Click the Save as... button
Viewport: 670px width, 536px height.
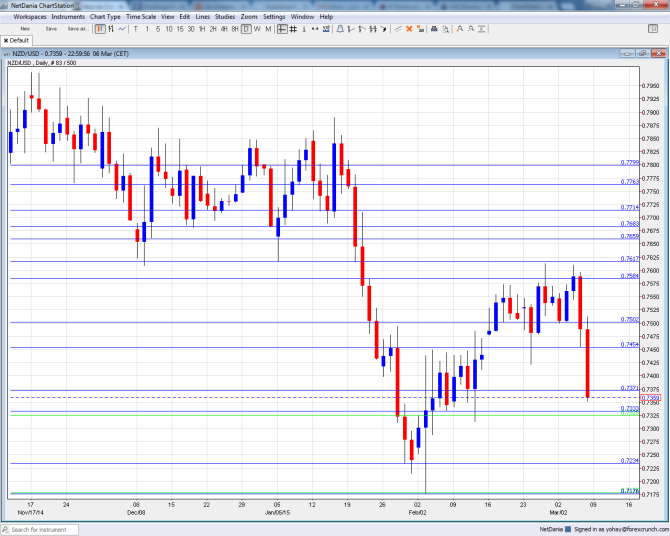point(78,29)
